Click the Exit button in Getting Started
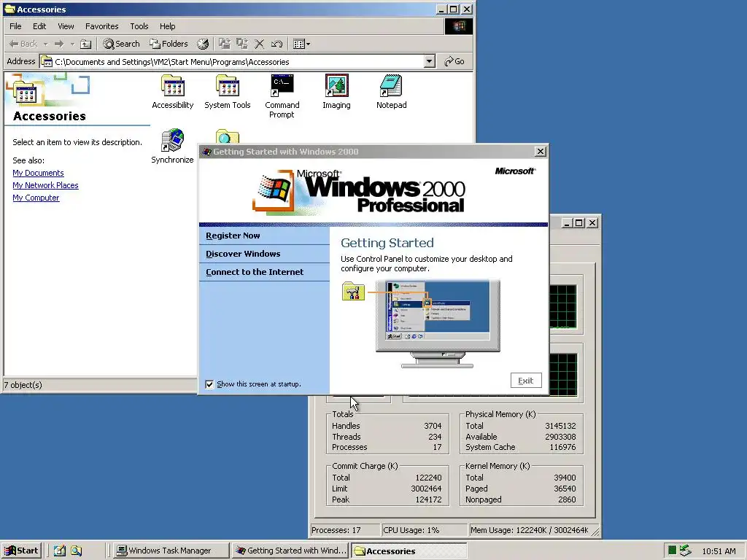Screen dimensions: 747x560 tap(526, 381)
